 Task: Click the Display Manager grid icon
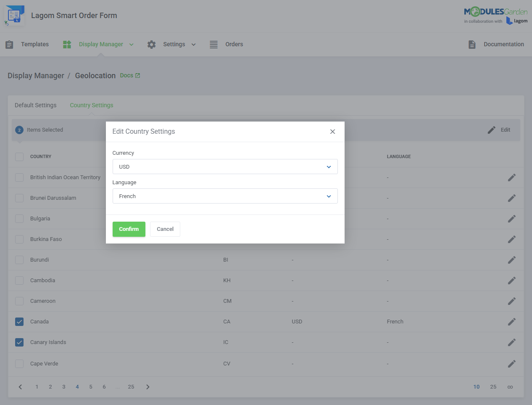click(67, 45)
